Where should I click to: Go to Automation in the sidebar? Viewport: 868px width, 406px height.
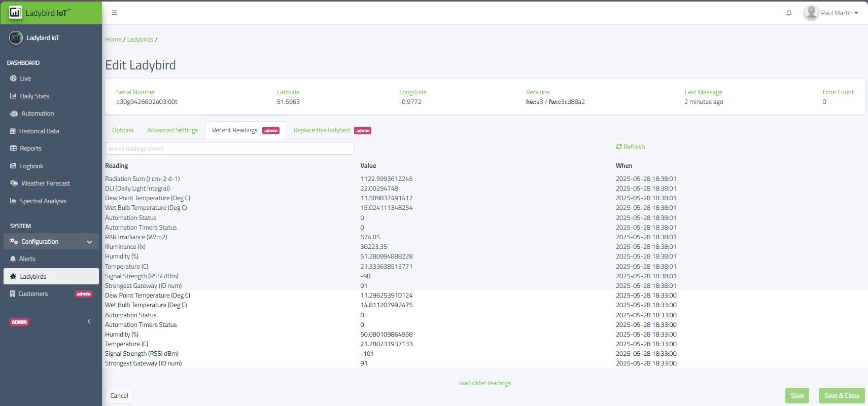tap(38, 114)
